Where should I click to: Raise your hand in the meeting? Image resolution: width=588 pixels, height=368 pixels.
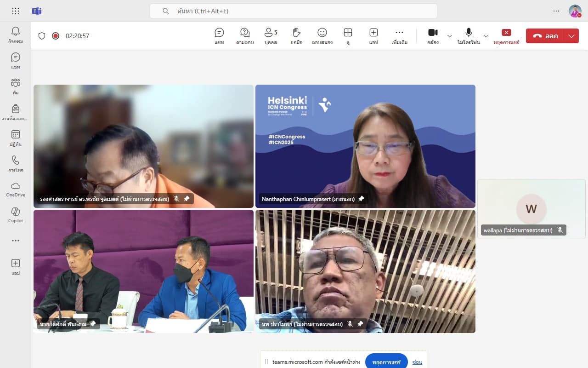(296, 36)
